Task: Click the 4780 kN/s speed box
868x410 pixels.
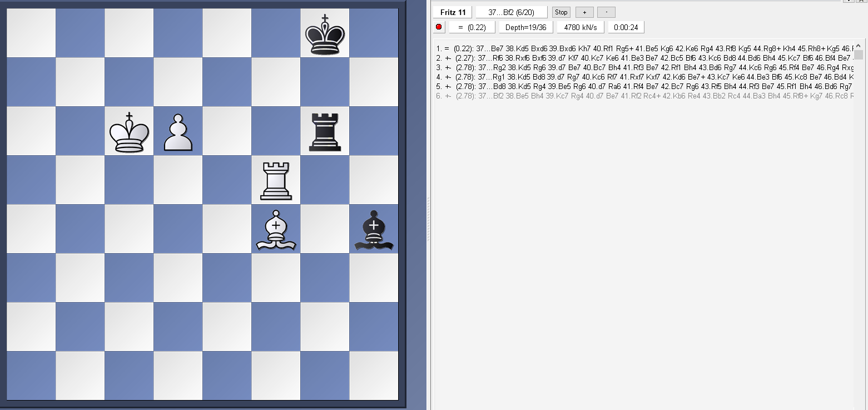Action: pyautogui.click(x=581, y=27)
